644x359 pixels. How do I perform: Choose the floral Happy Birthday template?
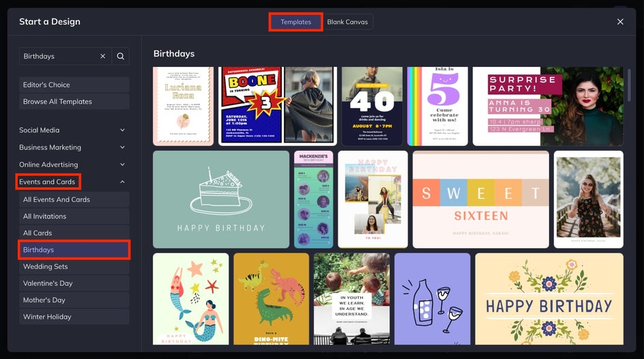549,299
